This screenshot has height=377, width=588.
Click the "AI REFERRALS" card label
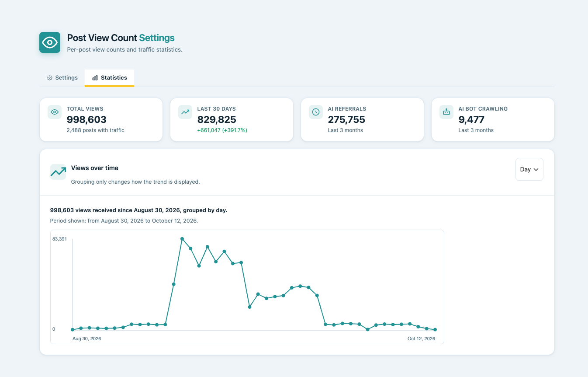click(x=347, y=109)
